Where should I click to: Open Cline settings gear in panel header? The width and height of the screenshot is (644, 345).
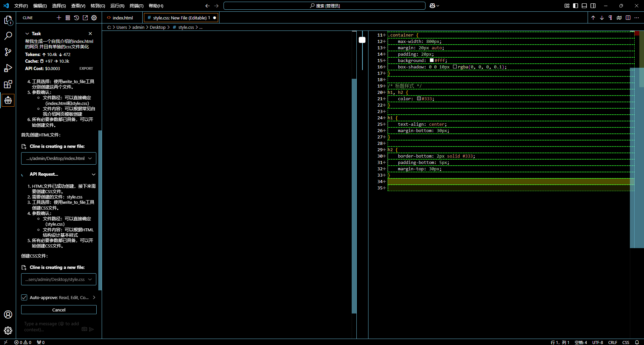click(x=94, y=18)
